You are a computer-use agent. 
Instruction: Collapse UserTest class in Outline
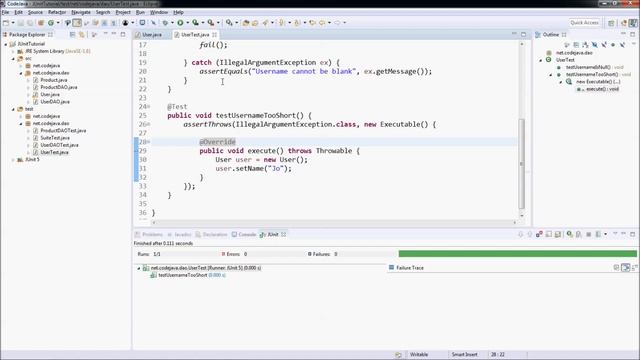(541, 60)
